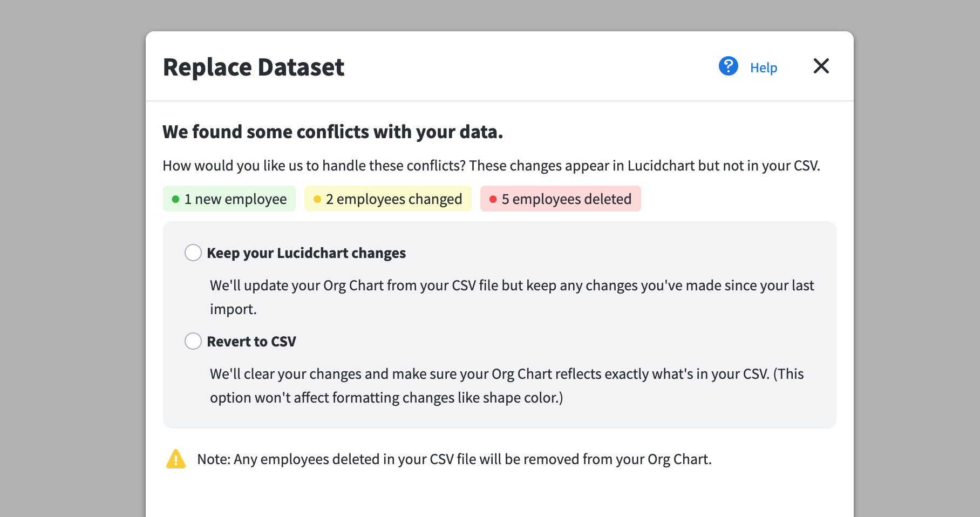Click the "5 employees deleted" badge
Screen dimensions: 980x517
pyautogui.click(x=560, y=199)
